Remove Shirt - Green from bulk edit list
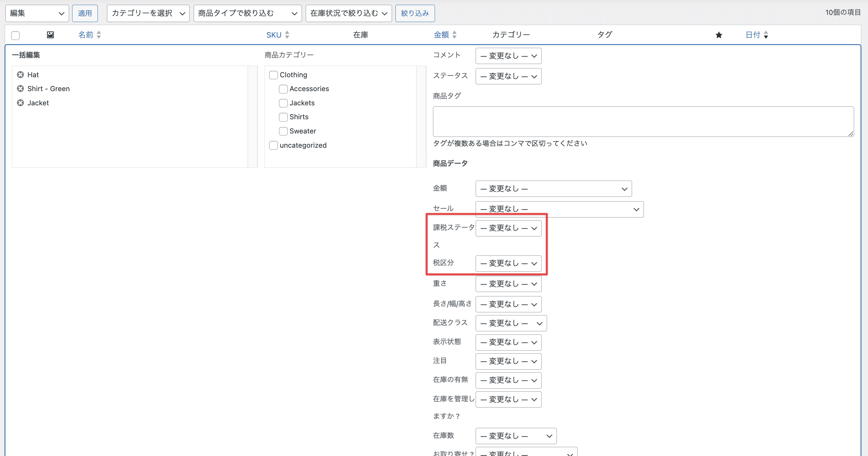 20,89
